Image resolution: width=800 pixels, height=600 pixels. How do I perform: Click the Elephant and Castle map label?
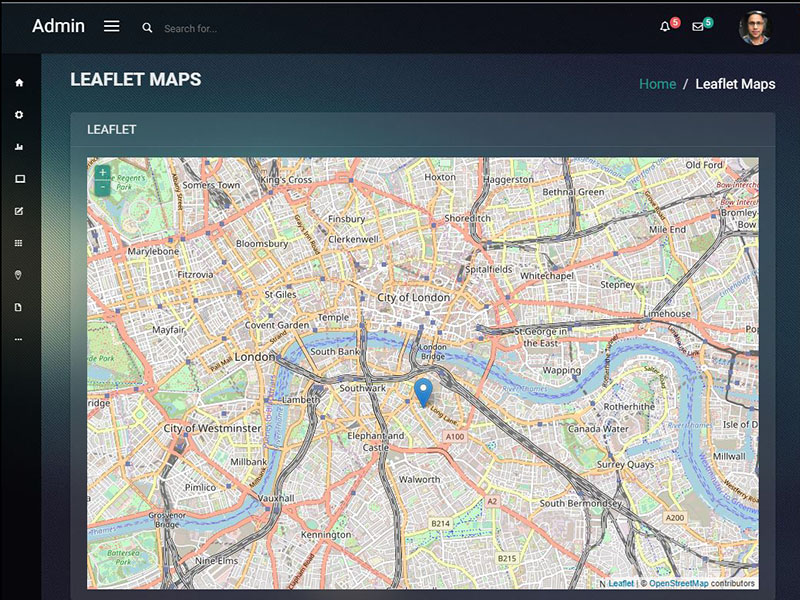tap(376, 441)
